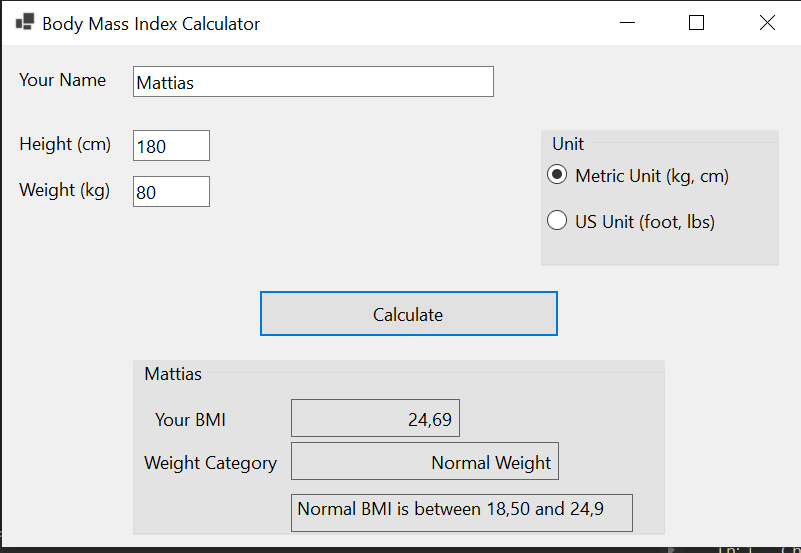Screen dimensions: 801x553
Task: Click the Height (cm) input field
Action: tap(171, 146)
